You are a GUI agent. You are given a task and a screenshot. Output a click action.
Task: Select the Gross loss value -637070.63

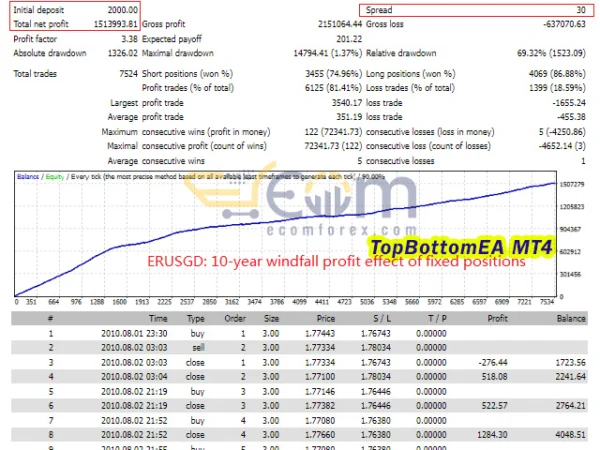pos(564,24)
